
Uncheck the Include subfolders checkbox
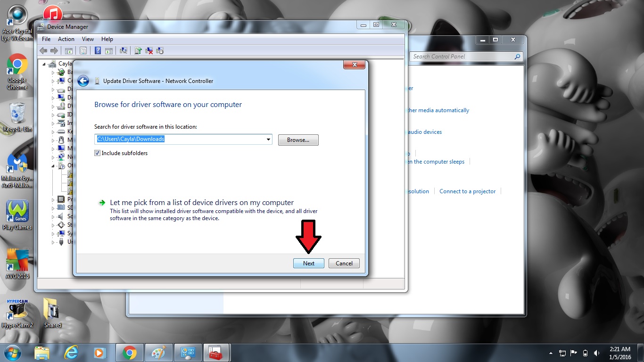98,153
